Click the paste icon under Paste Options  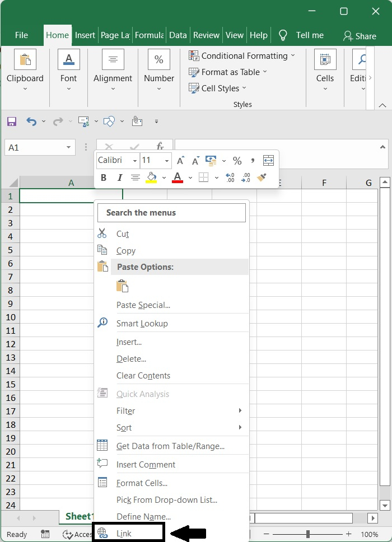(123, 286)
